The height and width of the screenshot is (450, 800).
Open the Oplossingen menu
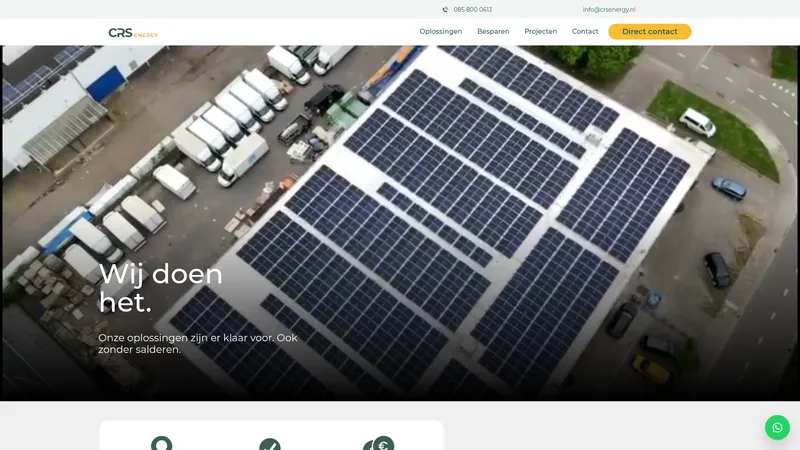(x=441, y=32)
